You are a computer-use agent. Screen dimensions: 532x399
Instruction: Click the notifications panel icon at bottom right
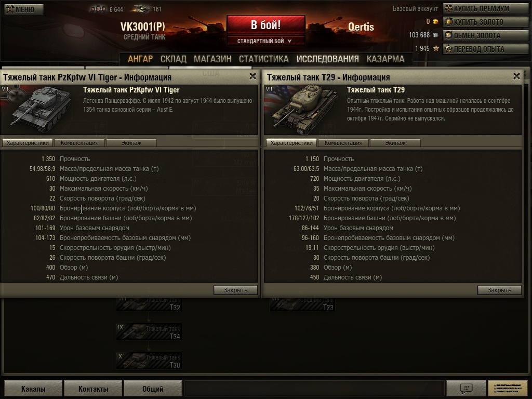click(507, 388)
